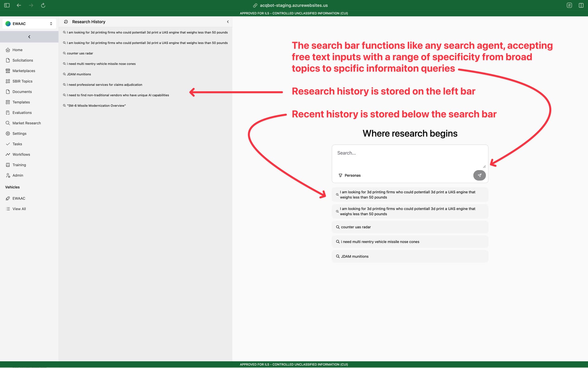
Task: Open the SBIR Topics menu item
Action: click(29, 81)
